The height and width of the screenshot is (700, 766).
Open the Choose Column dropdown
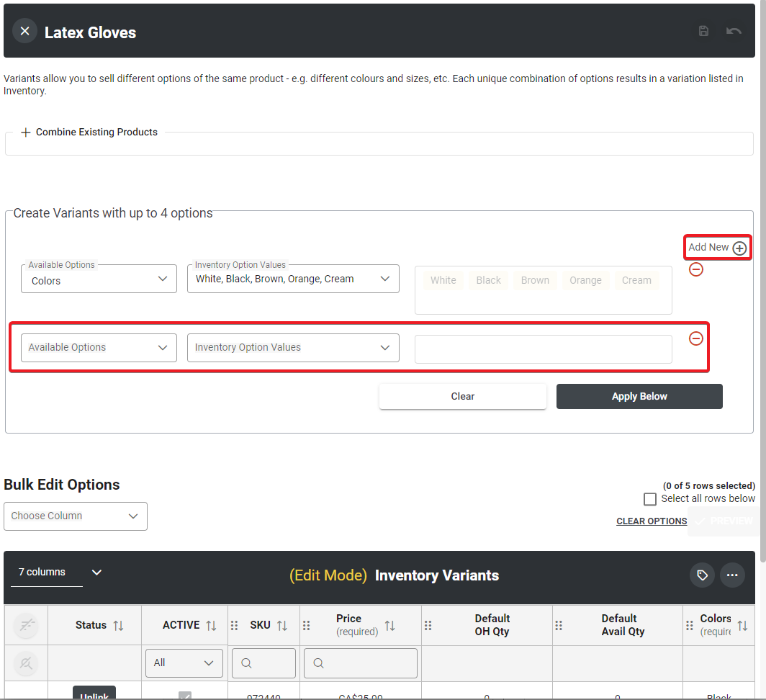tap(76, 516)
